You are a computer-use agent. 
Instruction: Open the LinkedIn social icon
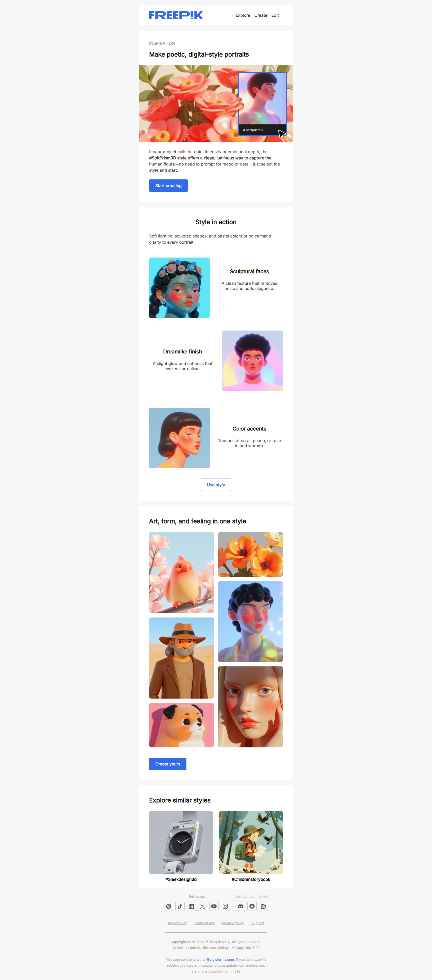192,906
